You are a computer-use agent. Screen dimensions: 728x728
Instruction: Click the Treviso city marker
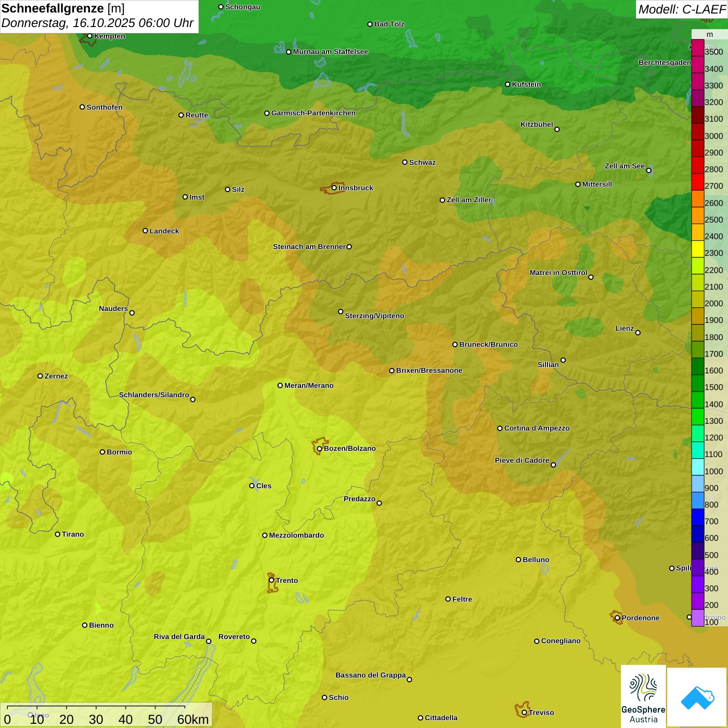click(524, 712)
